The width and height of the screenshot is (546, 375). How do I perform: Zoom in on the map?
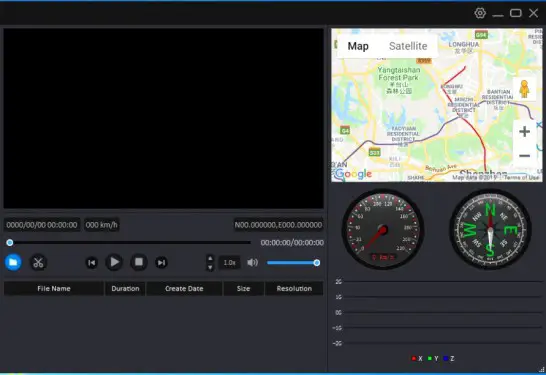click(524, 132)
